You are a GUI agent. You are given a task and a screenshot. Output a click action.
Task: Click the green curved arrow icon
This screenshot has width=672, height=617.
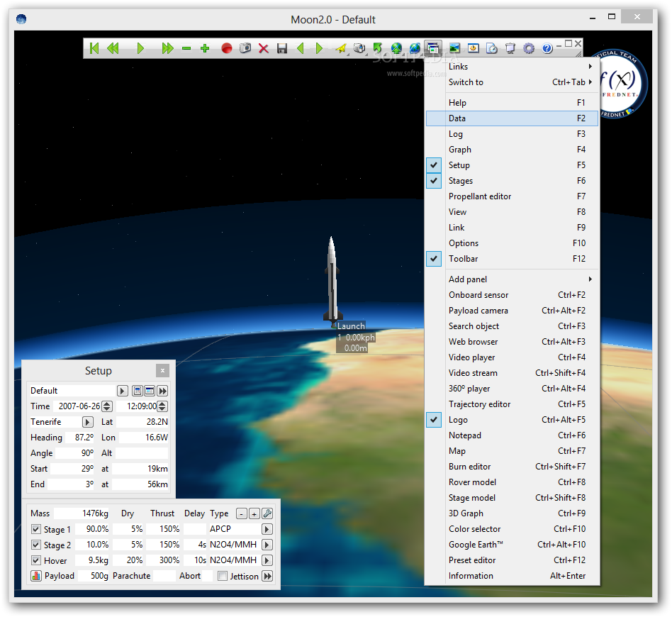pos(378,48)
